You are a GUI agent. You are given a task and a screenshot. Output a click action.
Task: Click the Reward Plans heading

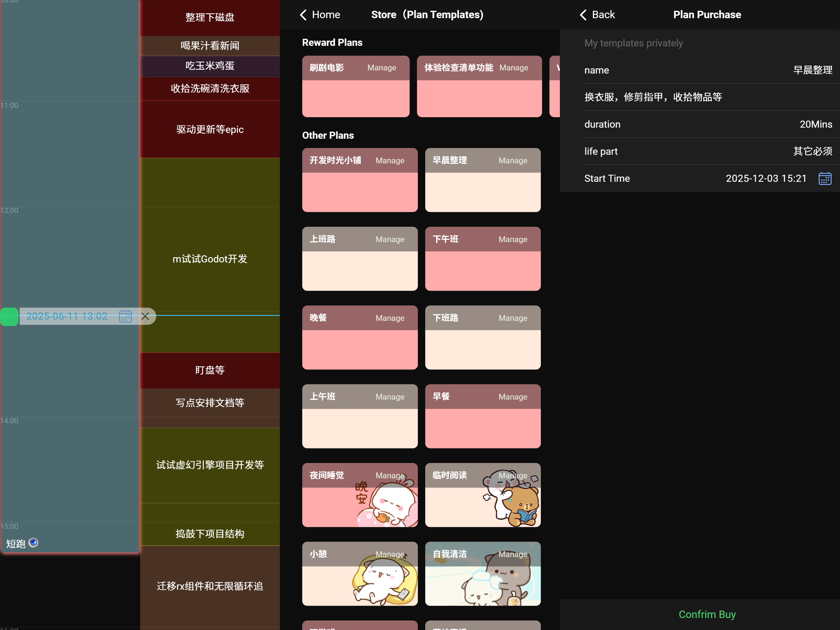point(332,42)
